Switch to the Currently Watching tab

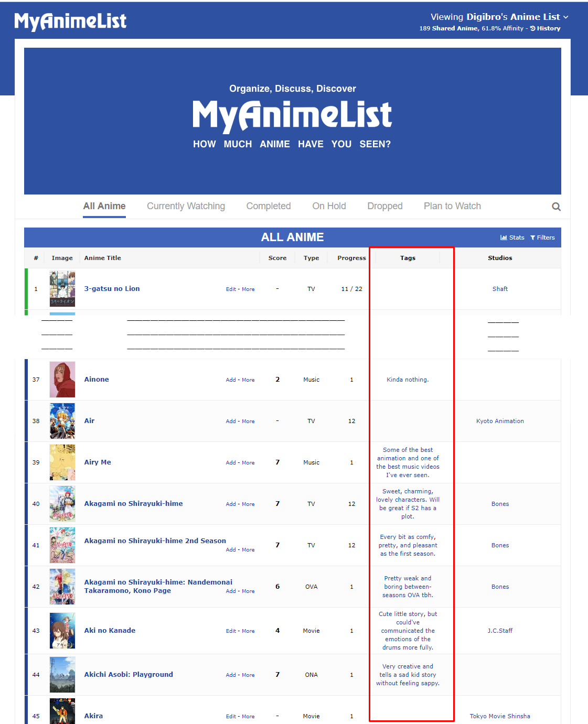coord(186,206)
